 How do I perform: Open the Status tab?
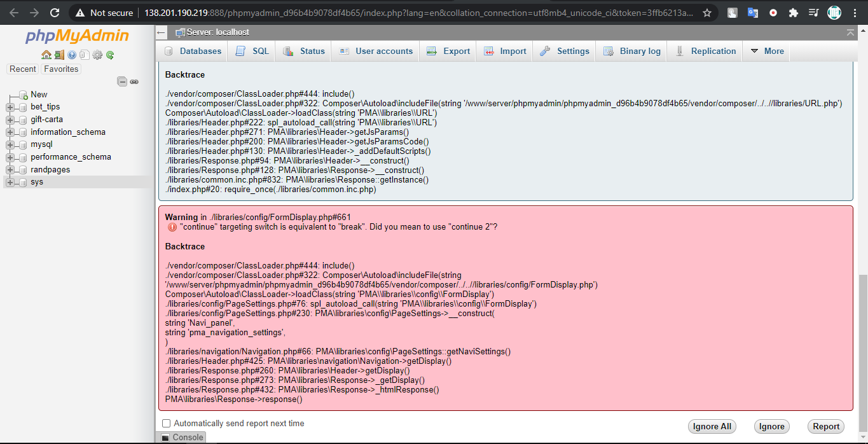(x=303, y=52)
